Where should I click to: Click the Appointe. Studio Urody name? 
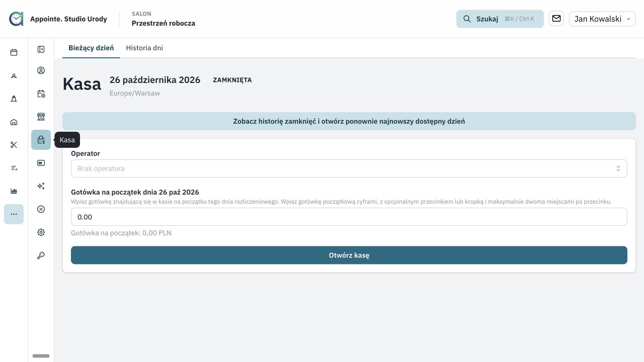[x=68, y=19]
